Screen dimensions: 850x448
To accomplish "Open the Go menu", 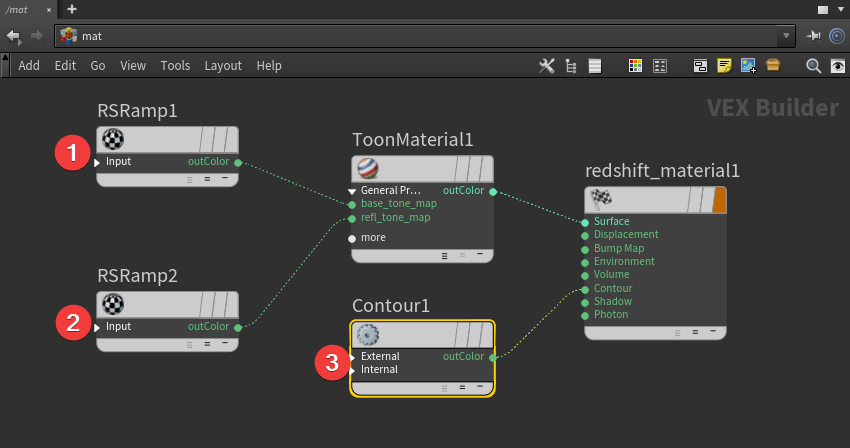I will 98,66.
